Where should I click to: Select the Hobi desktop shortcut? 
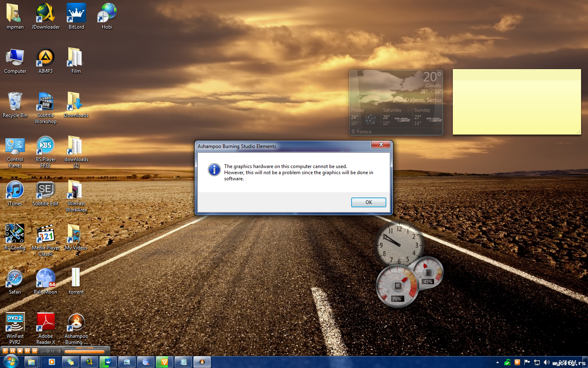(x=107, y=17)
